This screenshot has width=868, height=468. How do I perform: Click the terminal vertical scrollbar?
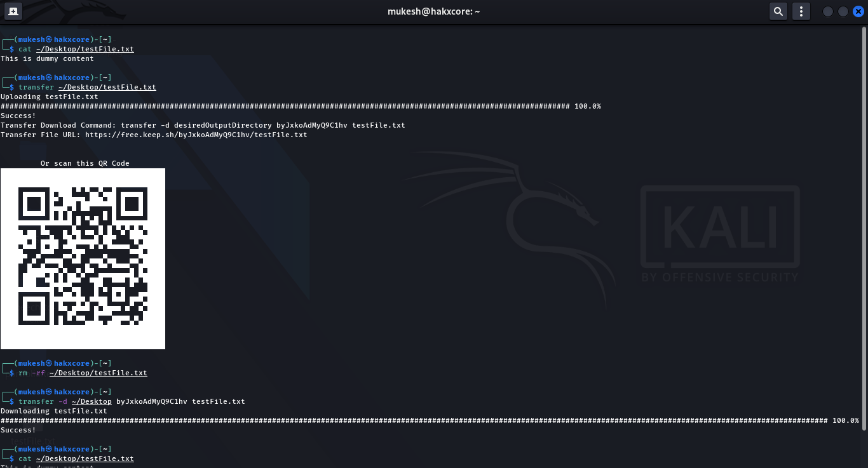coord(865,229)
